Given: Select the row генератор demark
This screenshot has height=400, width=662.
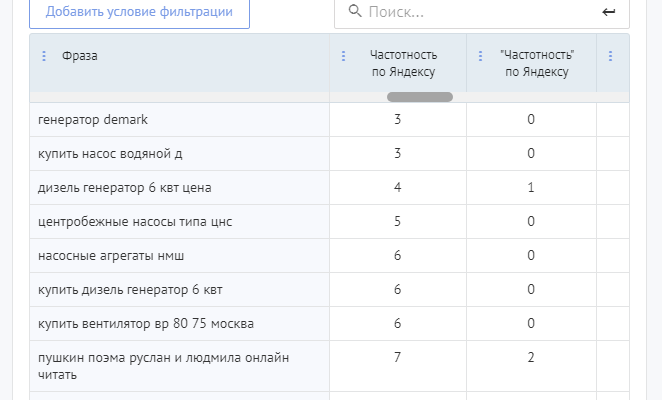Looking at the screenshot, I should point(93,120).
